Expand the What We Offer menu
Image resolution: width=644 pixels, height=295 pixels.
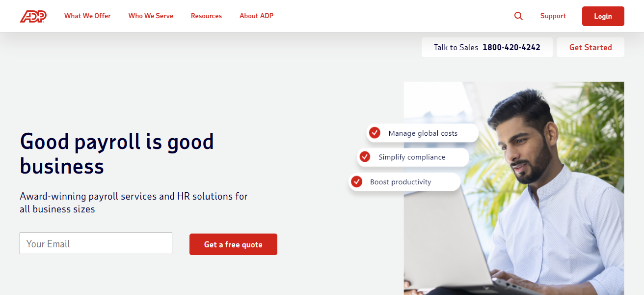87,16
